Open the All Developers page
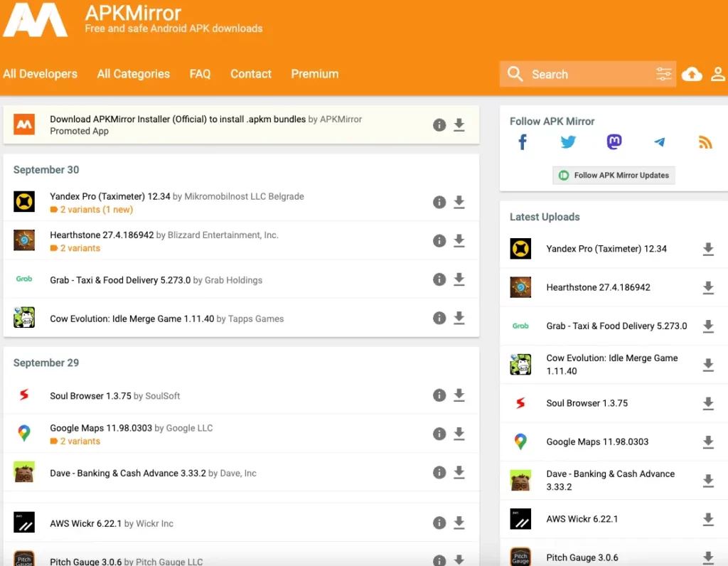 [x=41, y=74]
